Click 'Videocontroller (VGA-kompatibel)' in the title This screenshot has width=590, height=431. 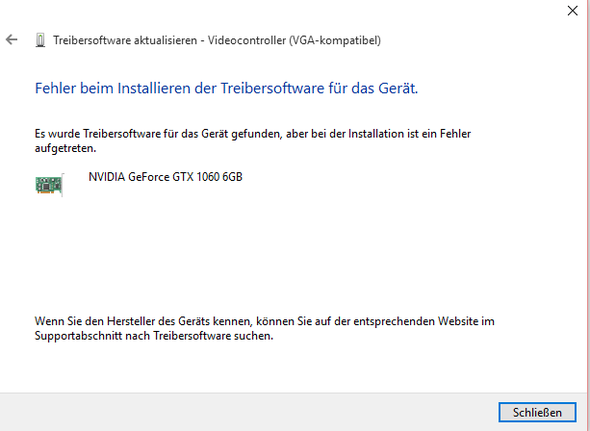[x=294, y=40]
